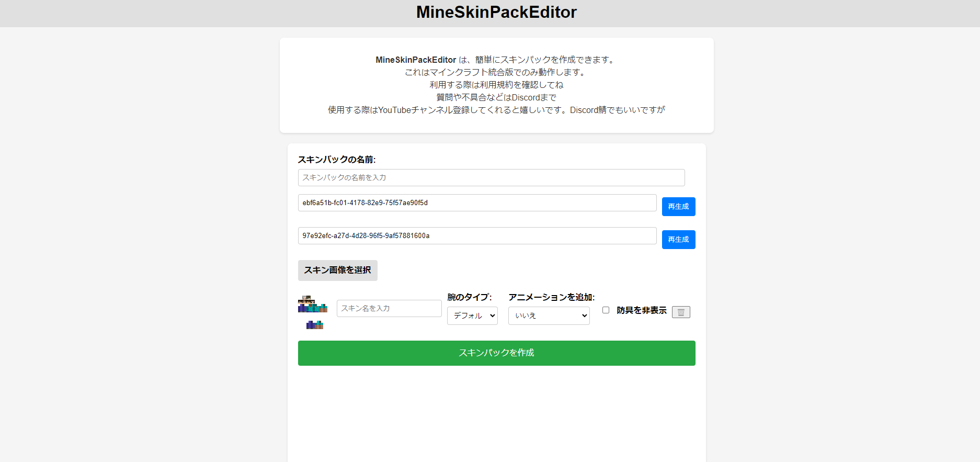980x462 pixels.
Task: Click the first UUID field starting with ebf6a51b
Action: tap(477, 203)
